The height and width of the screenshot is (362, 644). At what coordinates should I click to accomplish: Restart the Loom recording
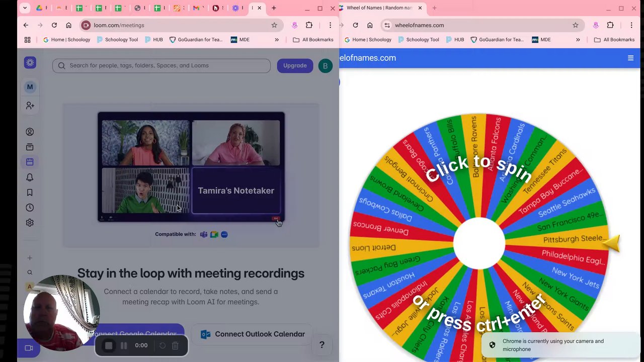pos(163,345)
